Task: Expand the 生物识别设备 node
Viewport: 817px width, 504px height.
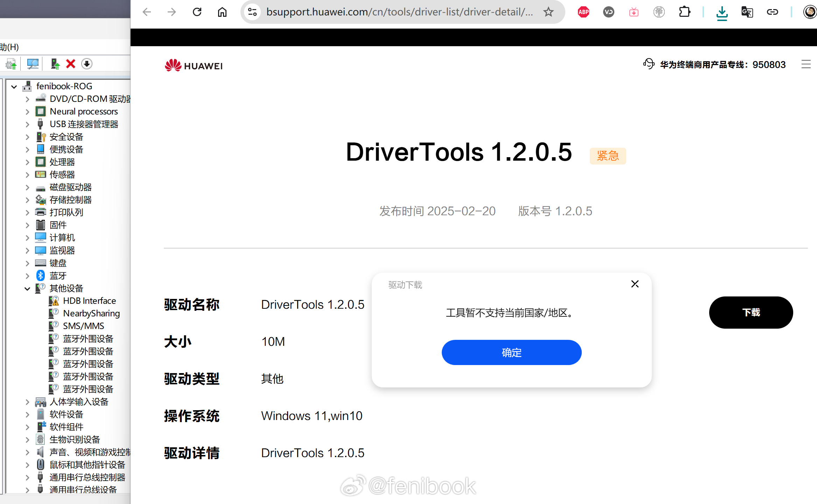Action: pos(27,440)
